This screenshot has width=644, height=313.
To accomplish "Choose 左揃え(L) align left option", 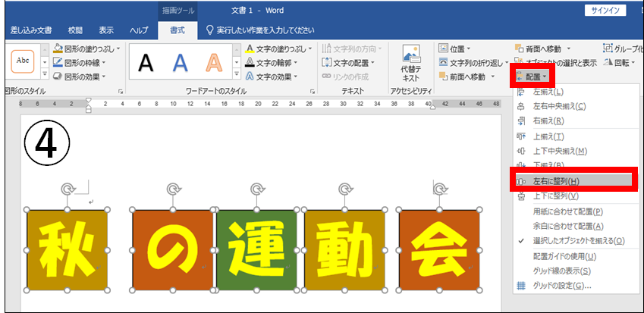I will point(549,92).
